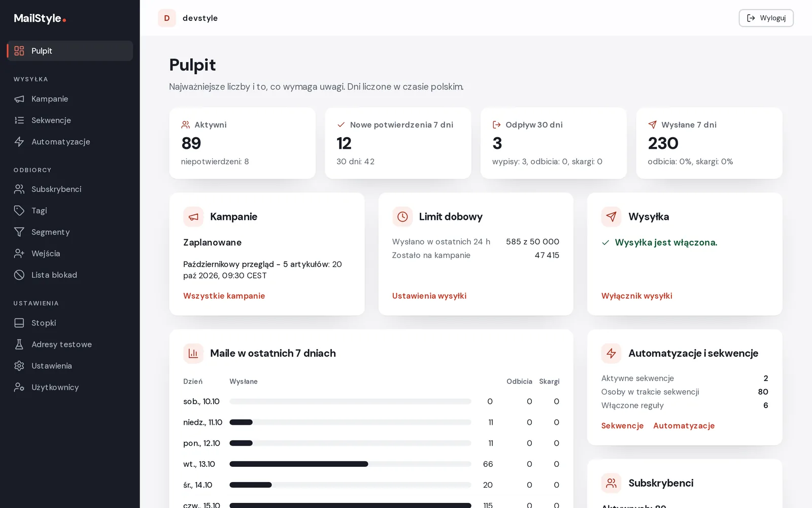Screen dimensions: 812x508
Task: Open Subskrybenci in the sidebar
Action: 70,189
